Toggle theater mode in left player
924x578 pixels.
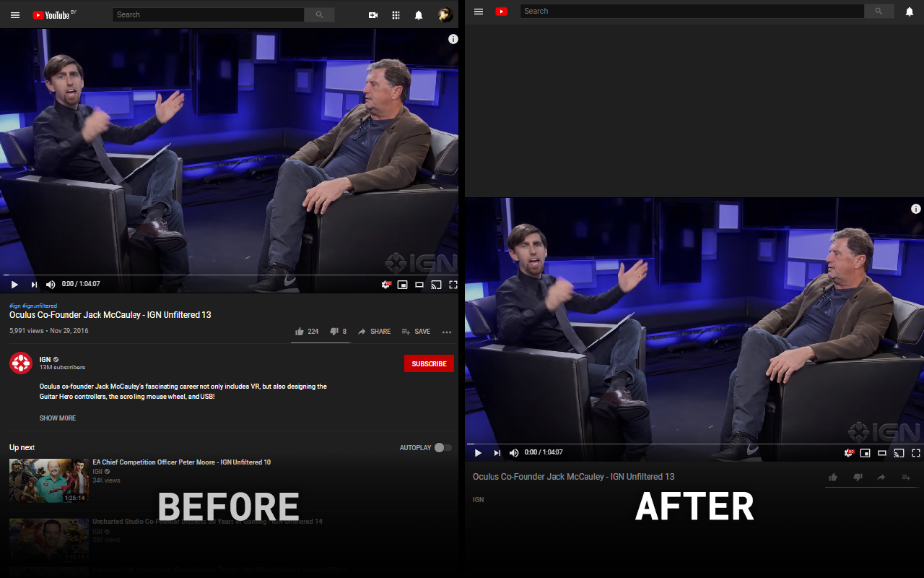[419, 285]
